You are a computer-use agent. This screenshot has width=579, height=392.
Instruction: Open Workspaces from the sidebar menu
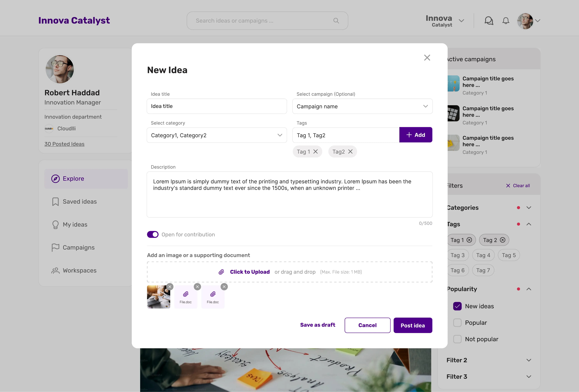(x=80, y=270)
